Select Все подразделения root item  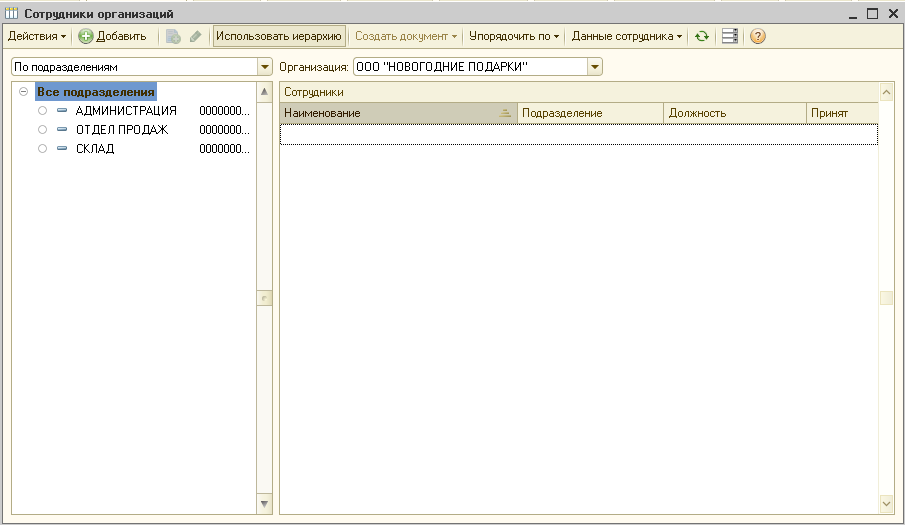(x=96, y=92)
